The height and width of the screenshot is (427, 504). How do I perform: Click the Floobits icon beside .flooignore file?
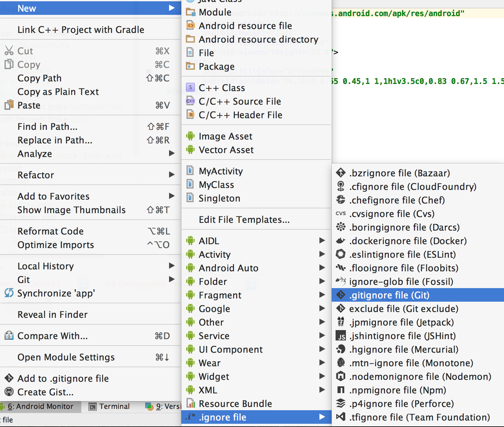pos(340,268)
